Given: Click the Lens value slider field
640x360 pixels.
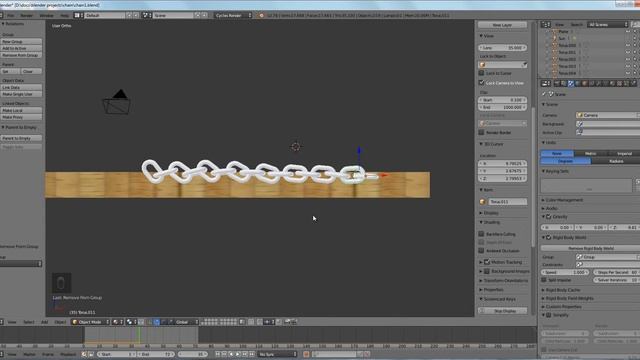Looking at the screenshot, I should tap(502, 48).
